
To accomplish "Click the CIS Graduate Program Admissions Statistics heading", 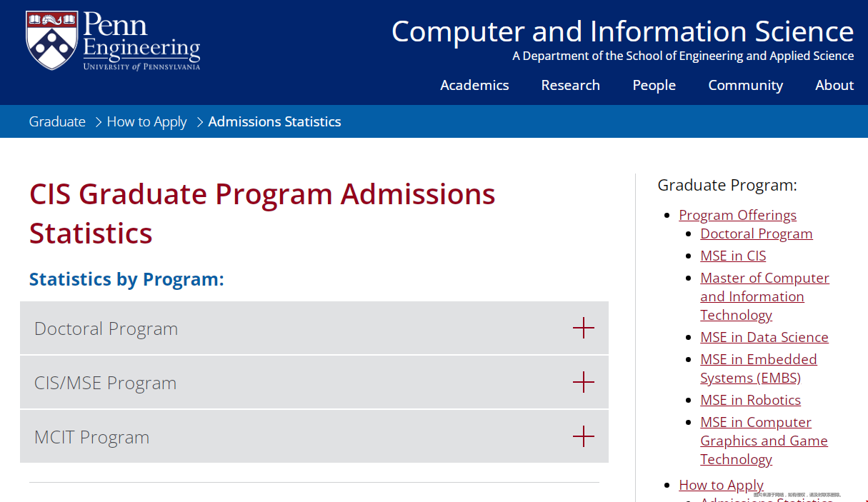I will [262, 214].
